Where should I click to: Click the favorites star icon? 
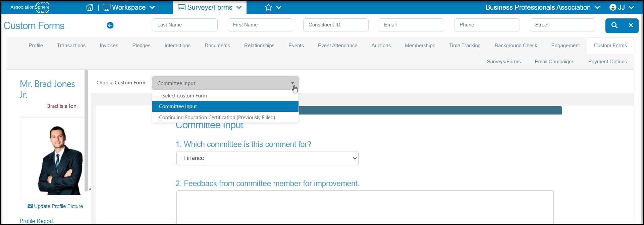pos(268,7)
